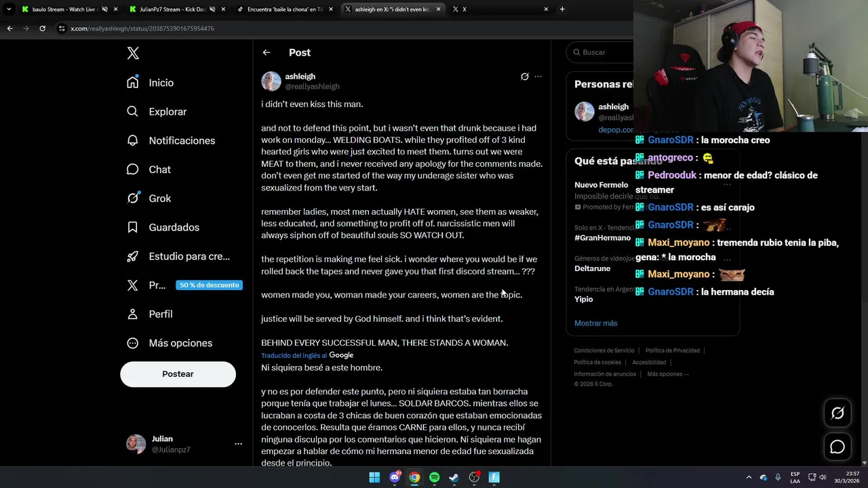Open Explorar in sidebar

point(157,112)
